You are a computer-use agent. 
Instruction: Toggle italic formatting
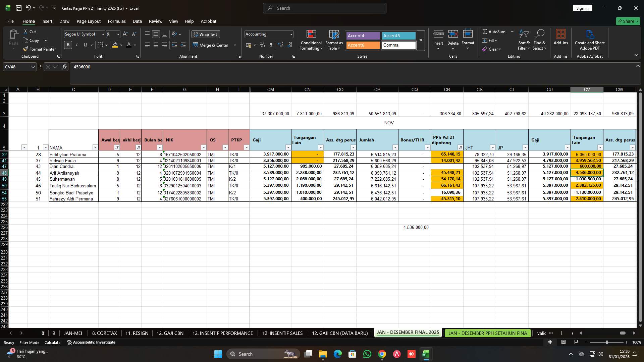76,45
